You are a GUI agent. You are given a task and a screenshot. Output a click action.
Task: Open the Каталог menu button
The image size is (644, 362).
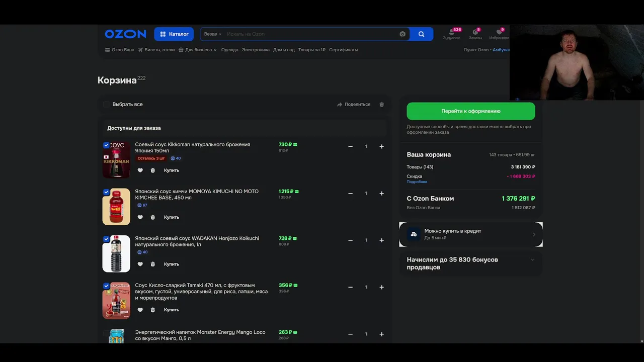coord(174,34)
